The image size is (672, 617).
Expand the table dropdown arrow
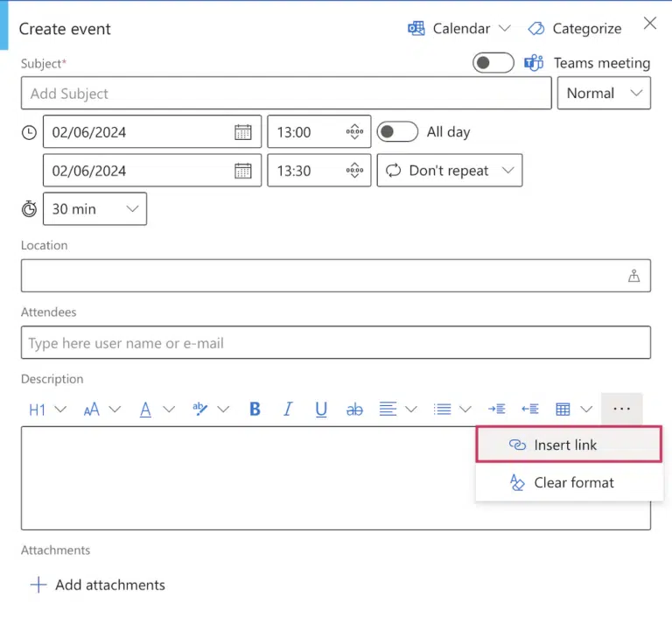pyautogui.click(x=586, y=410)
